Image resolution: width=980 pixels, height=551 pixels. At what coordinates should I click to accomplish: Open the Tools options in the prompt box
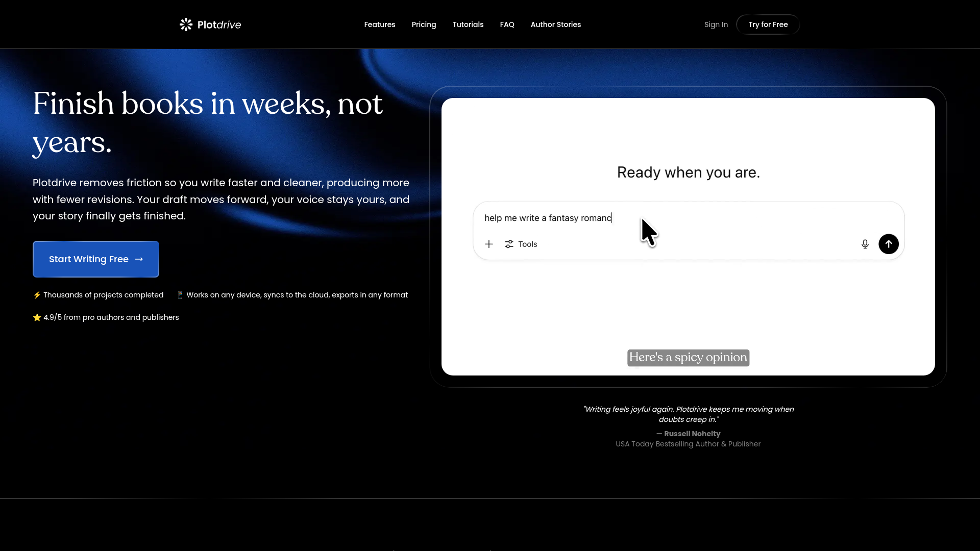click(521, 244)
